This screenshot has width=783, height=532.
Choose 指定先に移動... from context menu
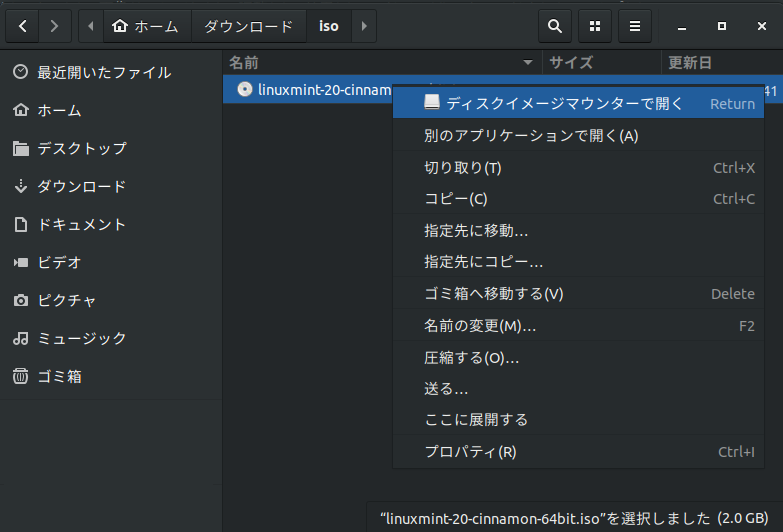[x=578, y=230]
